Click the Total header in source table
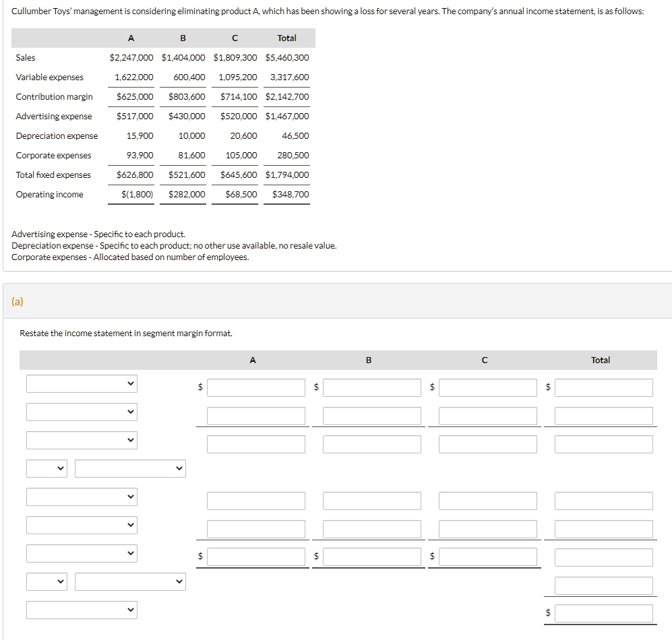The width and height of the screenshot is (672, 640). pos(286,38)
